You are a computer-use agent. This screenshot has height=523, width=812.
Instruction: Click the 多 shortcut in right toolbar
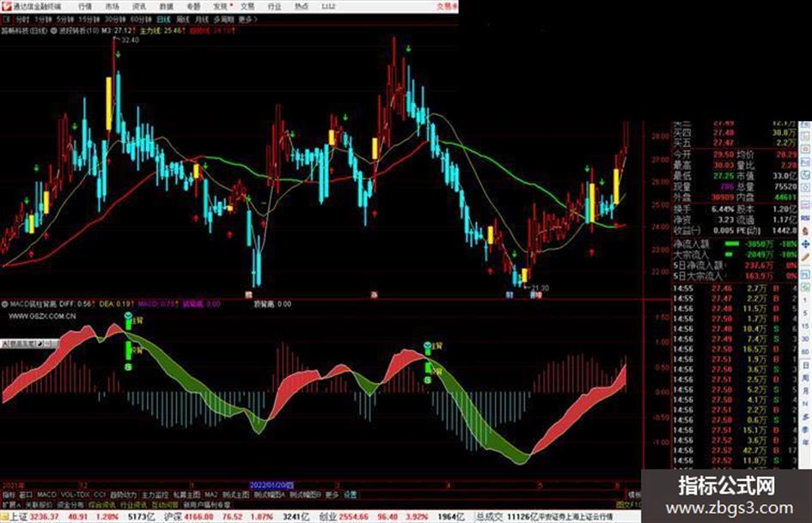pos(805,417)
